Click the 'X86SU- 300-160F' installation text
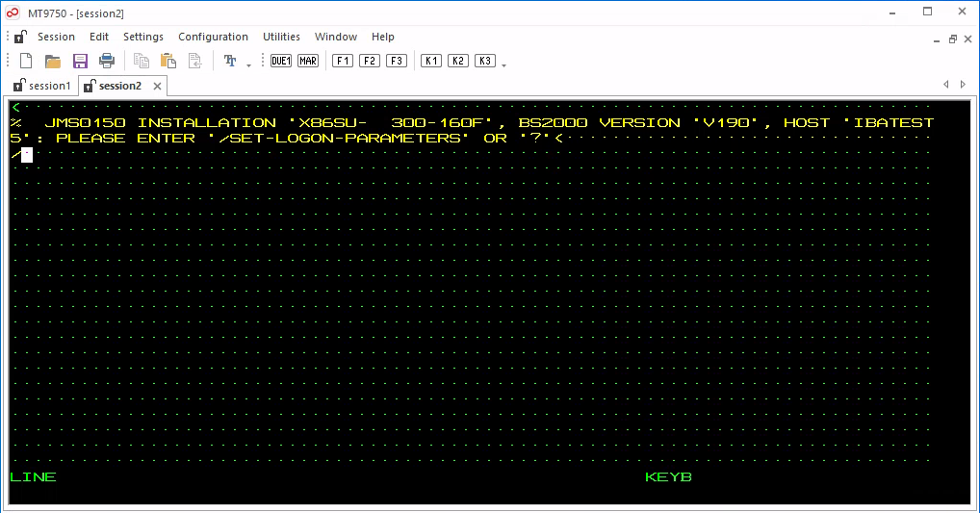Viewport: 980px width, 513px height. coord(392,122)
